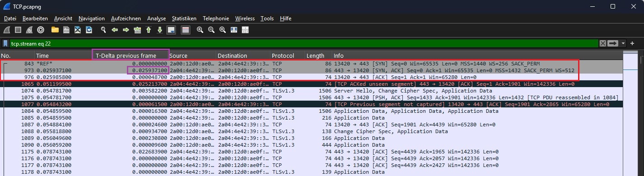Find a packet with magnifier icon

point(103,30)
